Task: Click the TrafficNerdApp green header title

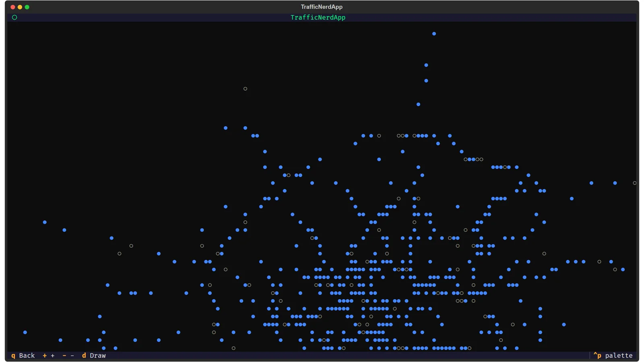Action: point(318,17)
